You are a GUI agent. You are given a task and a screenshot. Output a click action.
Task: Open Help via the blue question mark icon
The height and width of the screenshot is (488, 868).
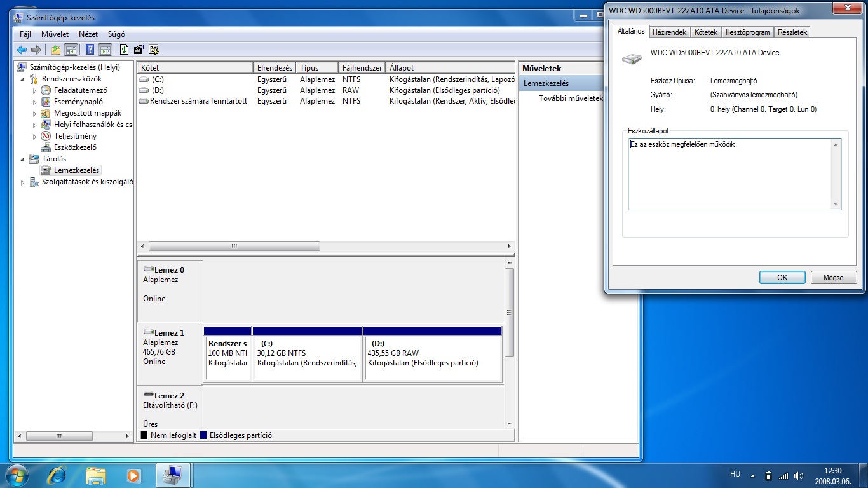pos(90,50)
